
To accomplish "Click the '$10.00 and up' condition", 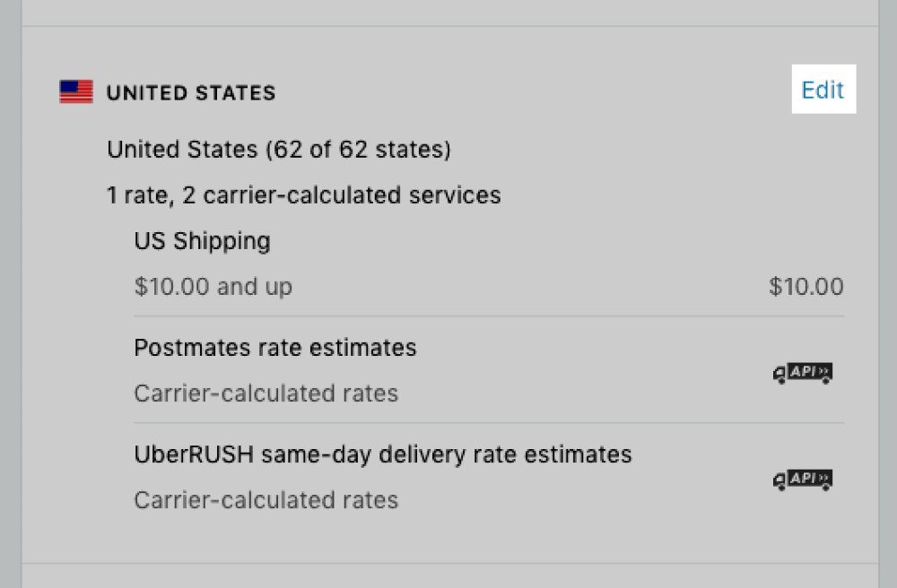I will (213, 286).
